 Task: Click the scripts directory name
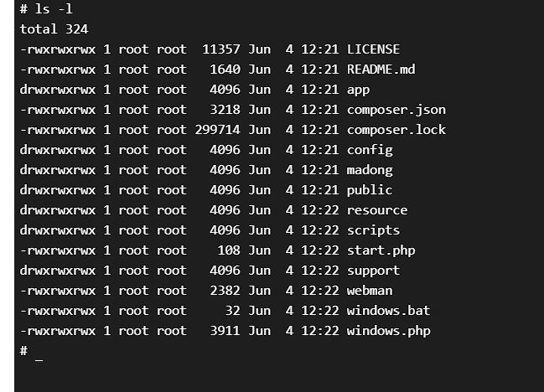373,230
